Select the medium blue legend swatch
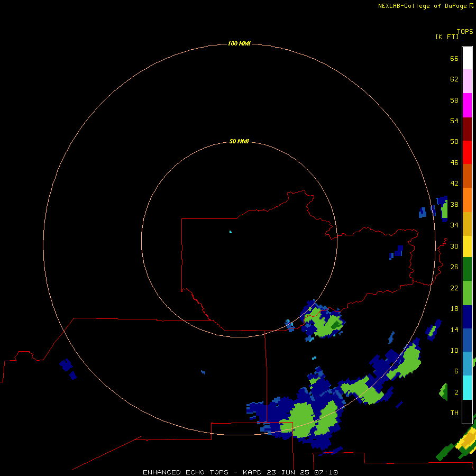Viewport: 476px width, 476px height. point(467,340)
